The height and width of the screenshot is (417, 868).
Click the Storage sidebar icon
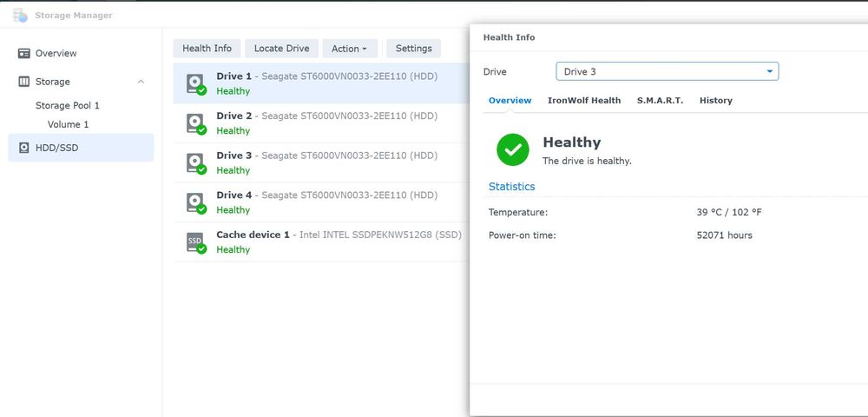(23, 82)
